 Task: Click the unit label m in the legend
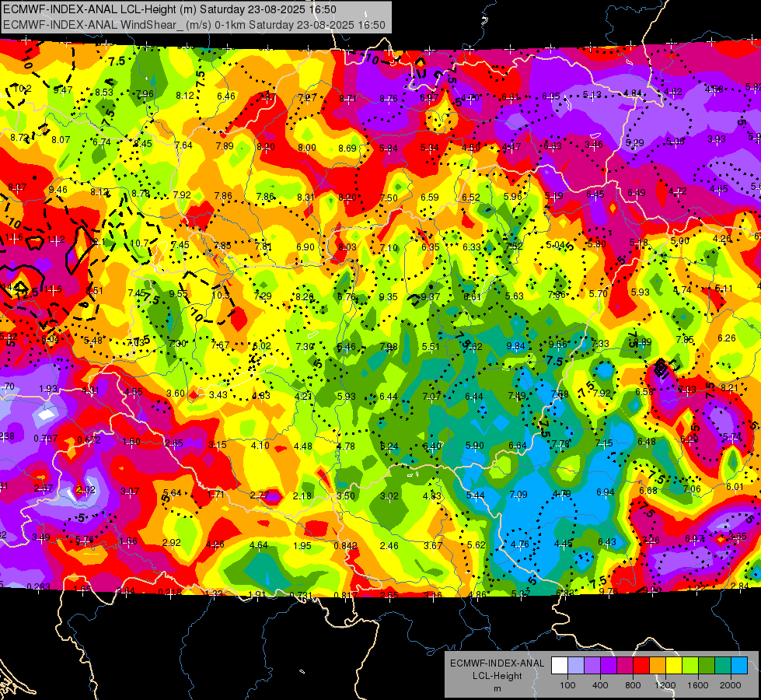click(x=497, y=688)
